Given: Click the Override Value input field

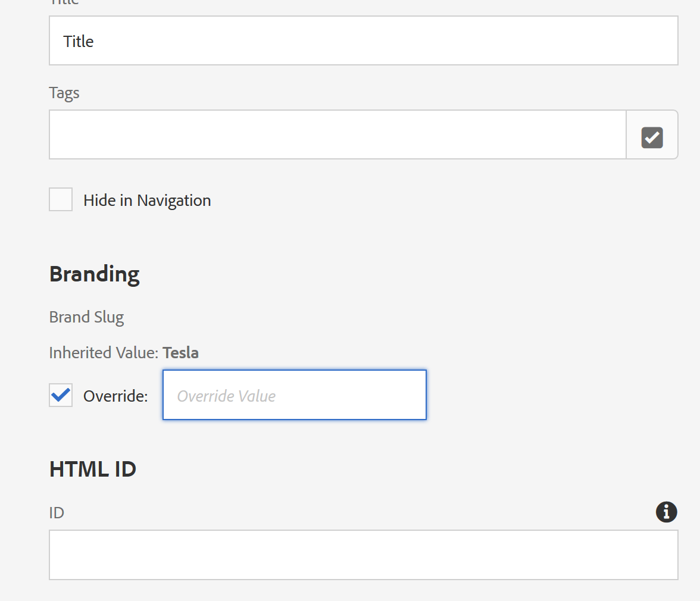Looking at the screenshot, I should (294, 395).
